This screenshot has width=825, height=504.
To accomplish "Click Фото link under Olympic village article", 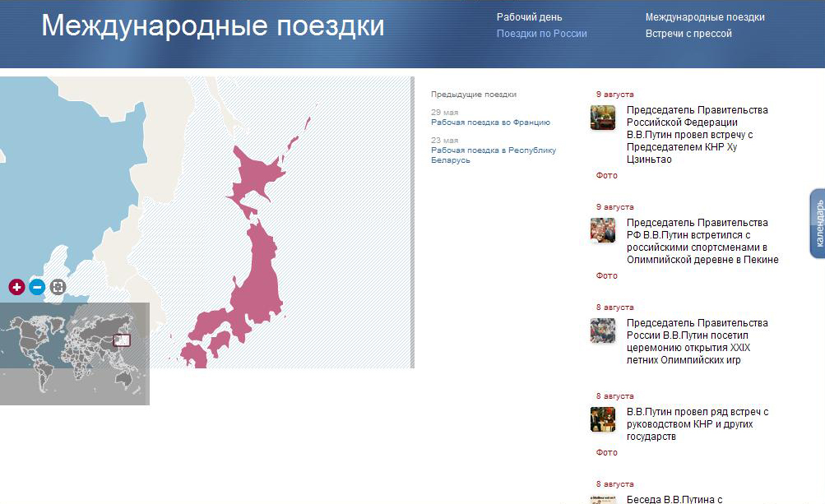I will pyautogui.click(x=606, y=276).
